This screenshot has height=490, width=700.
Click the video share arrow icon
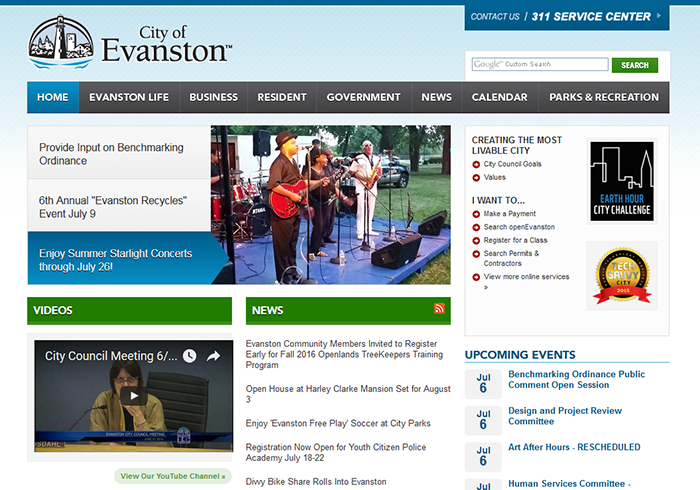(213, 356)
